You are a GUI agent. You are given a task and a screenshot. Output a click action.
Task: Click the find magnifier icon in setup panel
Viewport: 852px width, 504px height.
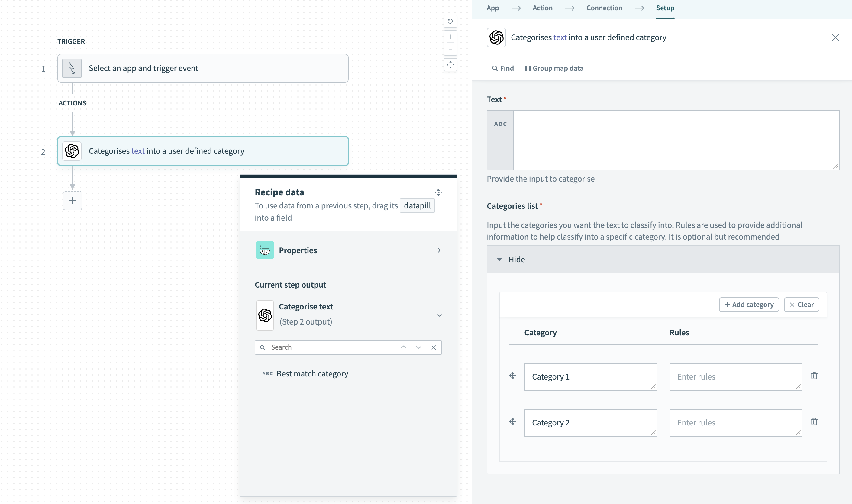(494, 68)
